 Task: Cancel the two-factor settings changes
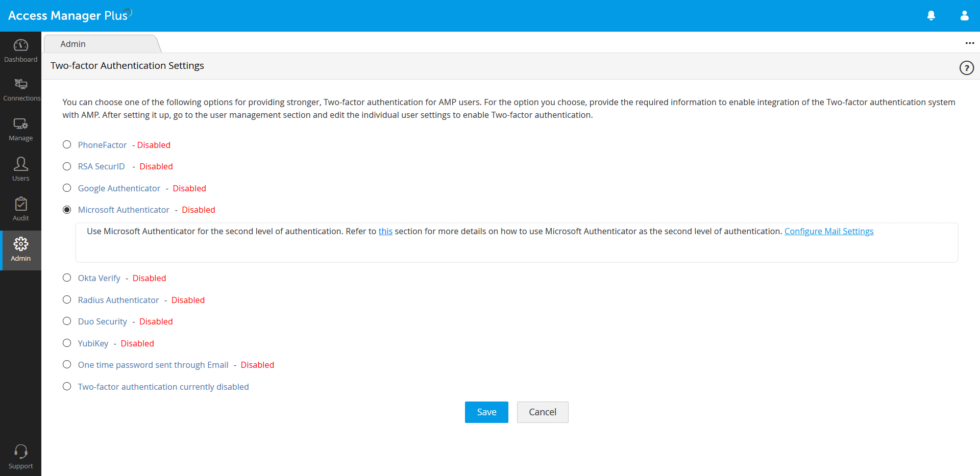(x=543, y=412)
